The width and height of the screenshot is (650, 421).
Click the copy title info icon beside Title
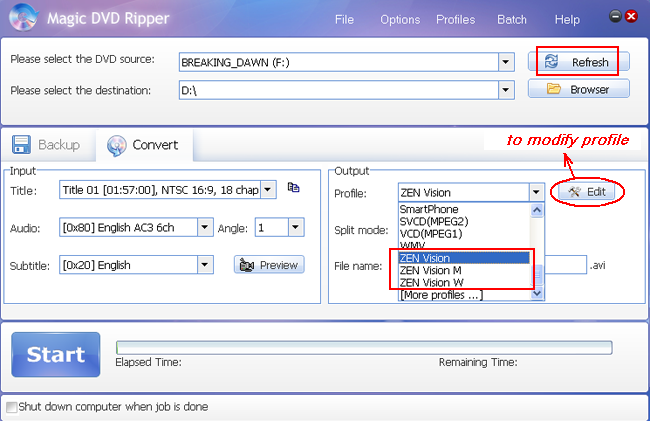(x=293, y=188)
